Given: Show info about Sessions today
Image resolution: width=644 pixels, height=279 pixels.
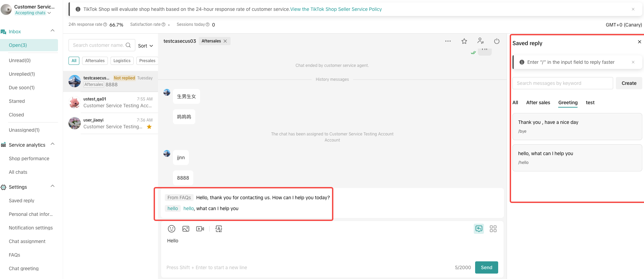Looking at the screenshot, I should [x=208, y=24].
